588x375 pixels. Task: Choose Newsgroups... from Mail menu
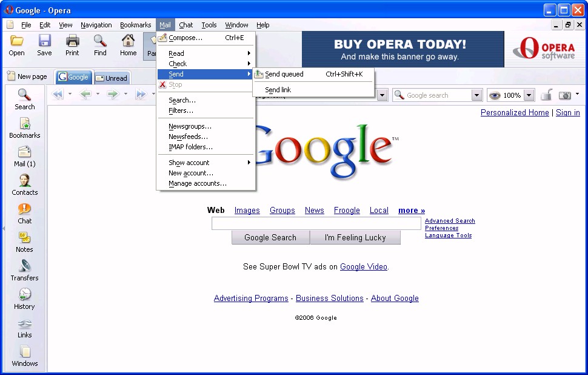click(206, 126)
